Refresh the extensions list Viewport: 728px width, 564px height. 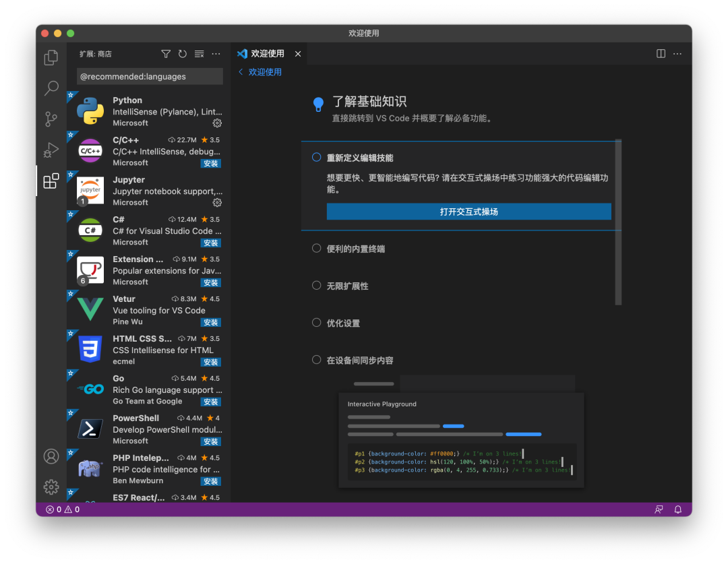pos(183,54)
